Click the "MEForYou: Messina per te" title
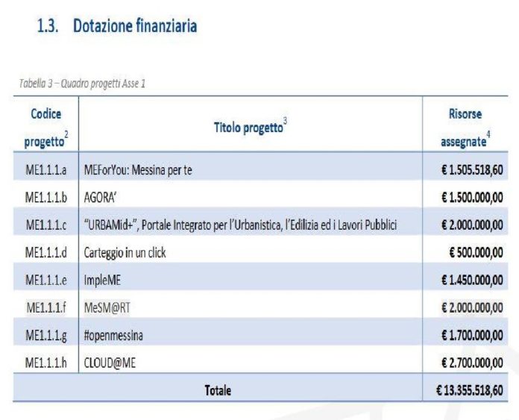Viewport: 519px width, 420px height. tap(138, 170)
